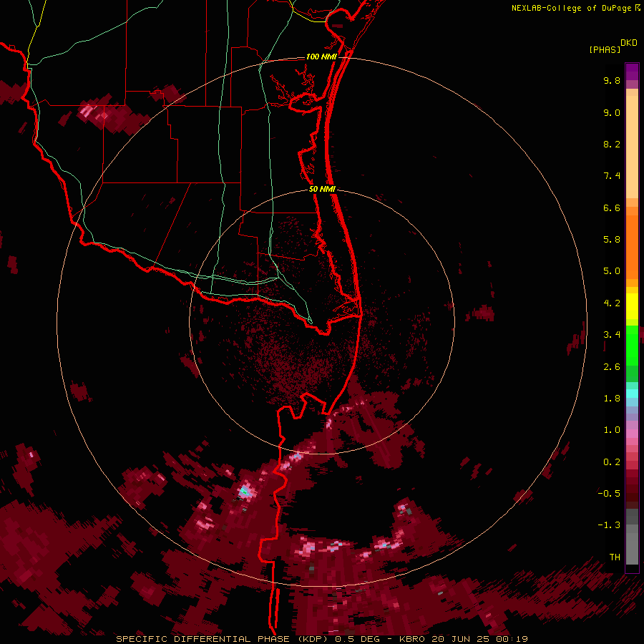644x644 pixels.
Task: Click the 0.2 legend value
Action: click(612, 462)
